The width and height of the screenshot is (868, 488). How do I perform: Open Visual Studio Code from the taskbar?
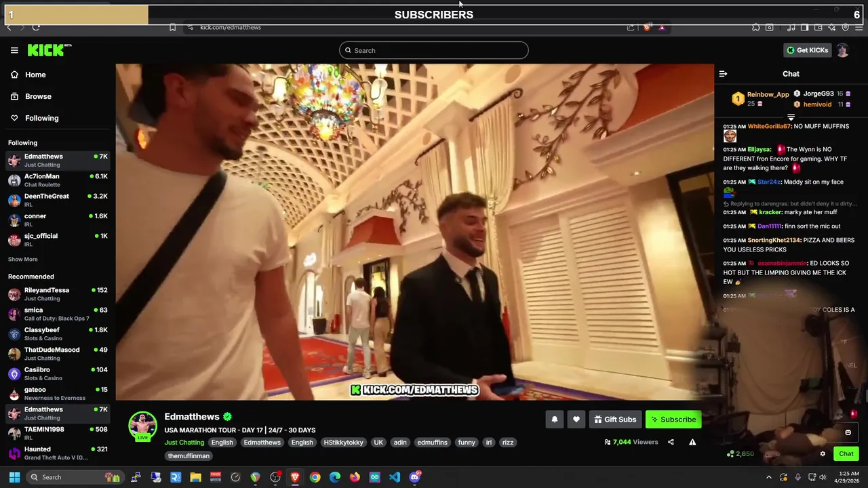pos(395,477)
